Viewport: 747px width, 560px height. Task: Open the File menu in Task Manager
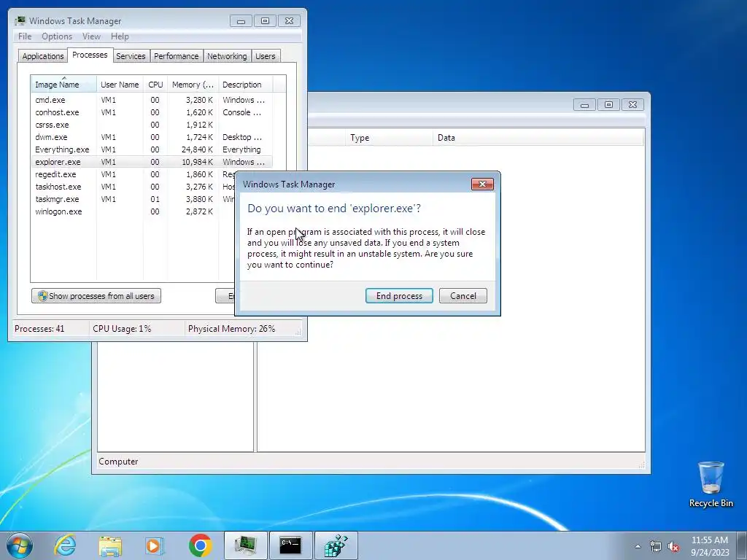click(25, 36)
